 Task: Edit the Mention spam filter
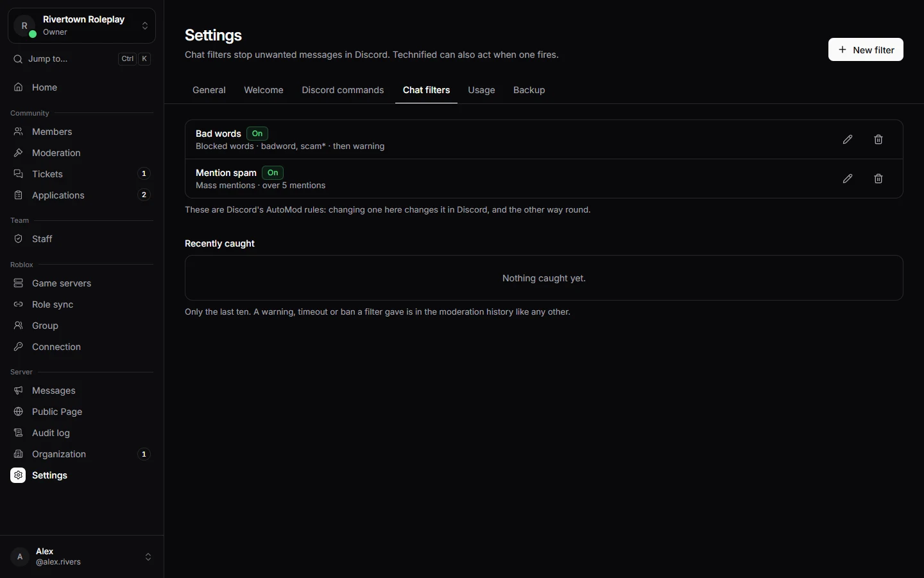[848, 179]
